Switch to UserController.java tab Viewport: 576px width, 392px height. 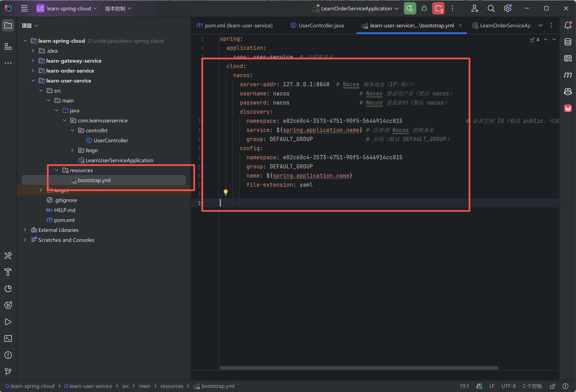317,26
